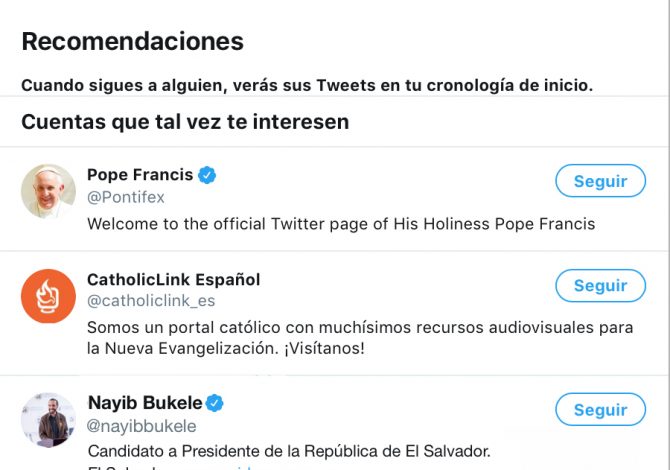
Task: Click the explanation text about cronología de inicio
Action: coord(307,85)
